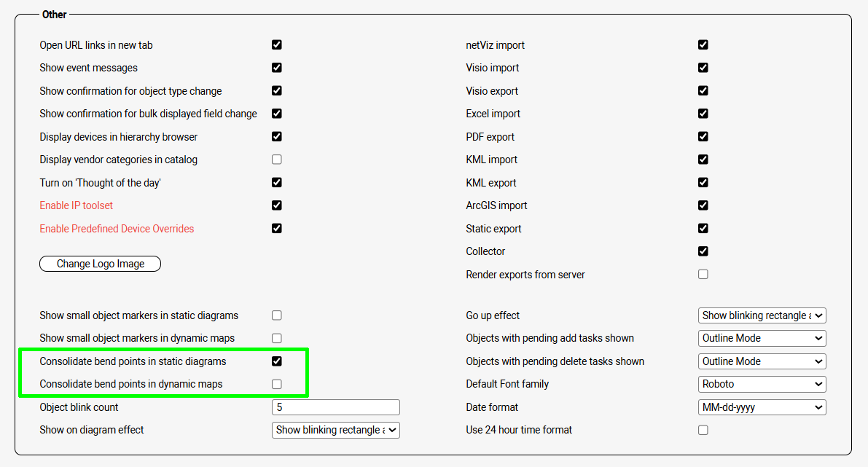The image size is (868, 467).
Task: Uncheck Enable IP toolset option
Action: [x=277, y=205]
